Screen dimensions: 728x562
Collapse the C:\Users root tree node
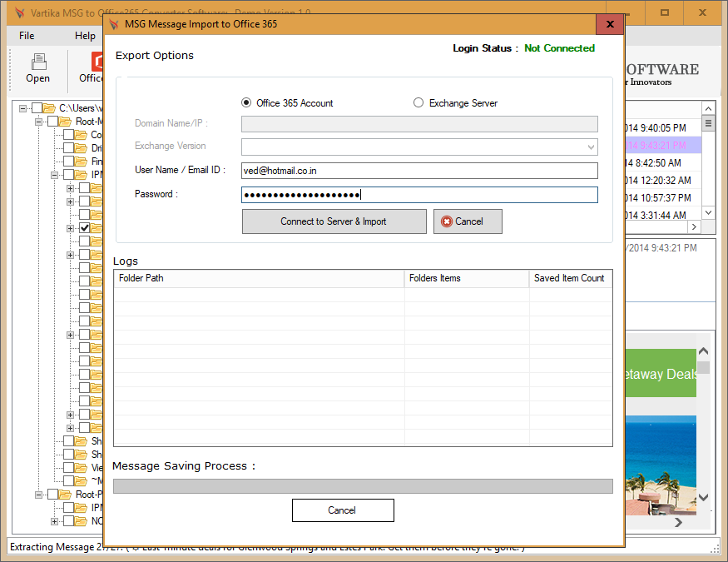coord(22,108)
